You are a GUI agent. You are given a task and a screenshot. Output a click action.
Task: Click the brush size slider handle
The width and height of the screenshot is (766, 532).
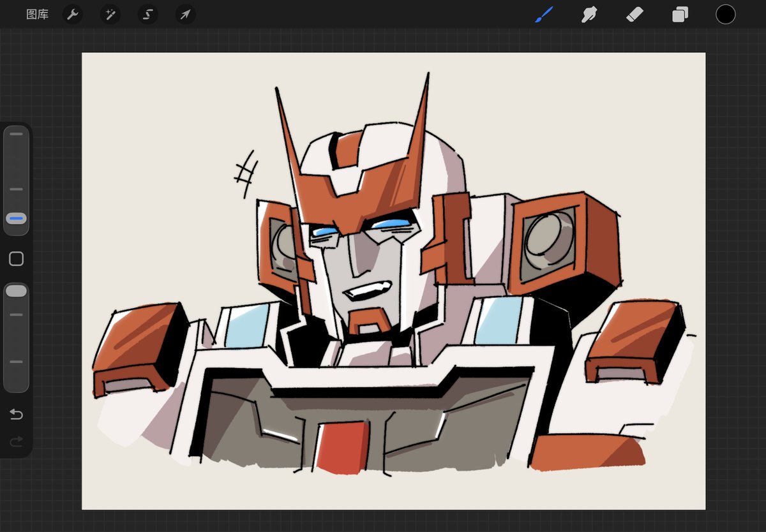click(x=17, y=219)
